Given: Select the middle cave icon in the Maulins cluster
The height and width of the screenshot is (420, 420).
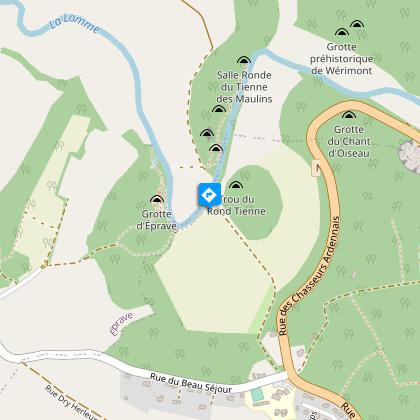Looking at the screenshot, I should tap(207, 133).
